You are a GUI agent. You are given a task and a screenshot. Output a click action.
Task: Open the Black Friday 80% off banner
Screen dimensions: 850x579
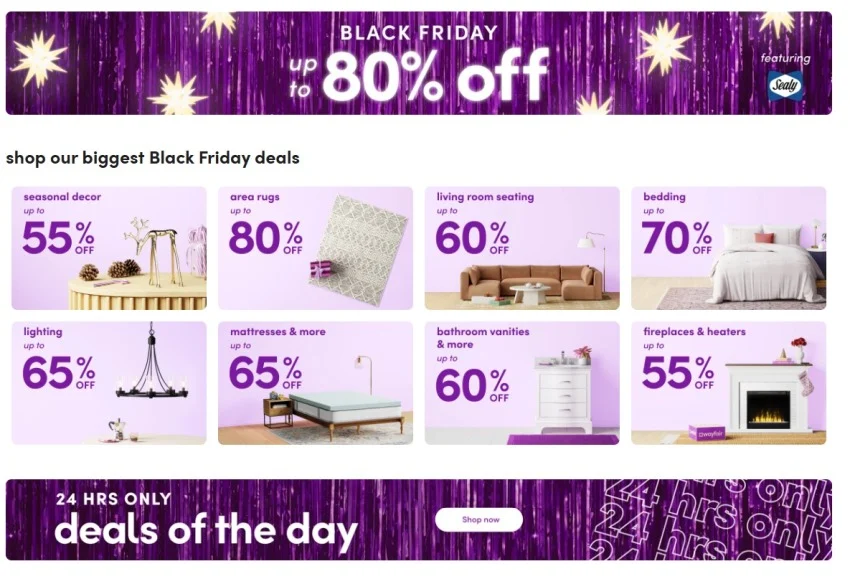pos(418,64)
